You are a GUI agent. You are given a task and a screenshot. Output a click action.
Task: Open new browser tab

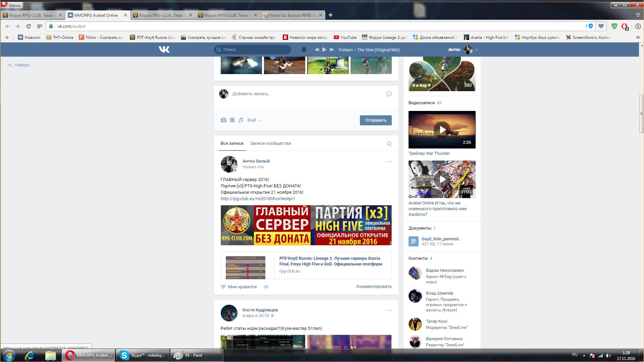(330, 15)
